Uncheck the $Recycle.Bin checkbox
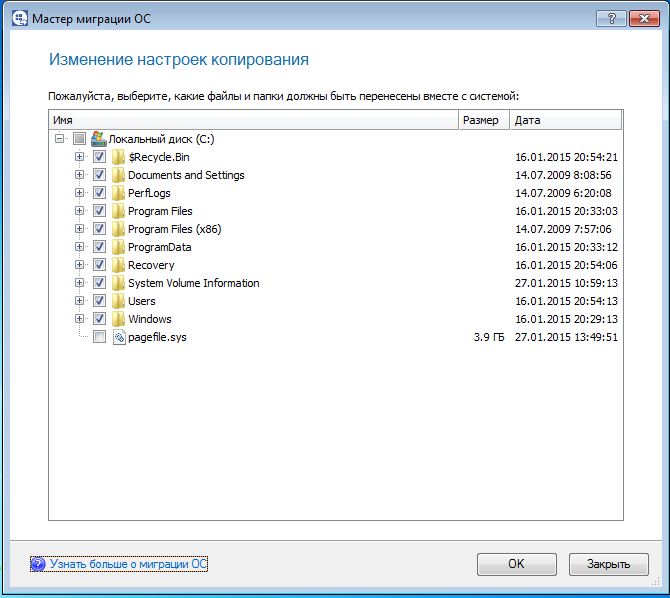Viewport: 670px width, 598px height. click(x=99, y=157)
